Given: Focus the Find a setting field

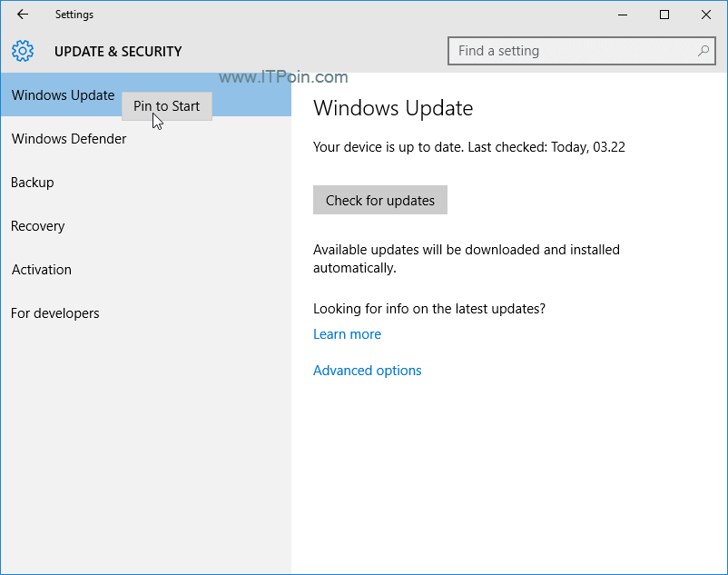Looking at the screenshot, I should click(581, 51).
